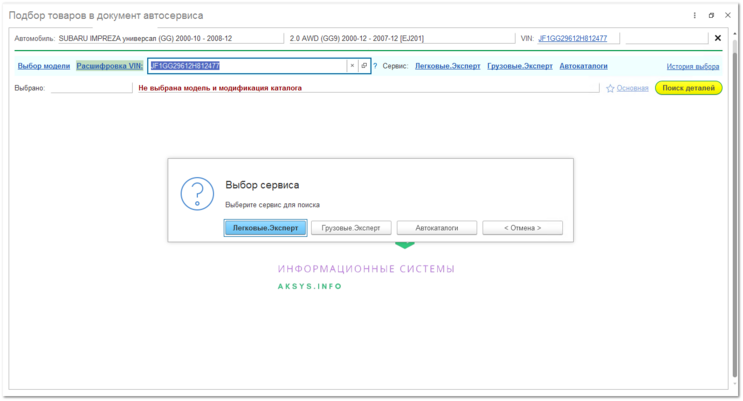Restore the window using title bar icon
743x401 pixels.
click(711, 16)
